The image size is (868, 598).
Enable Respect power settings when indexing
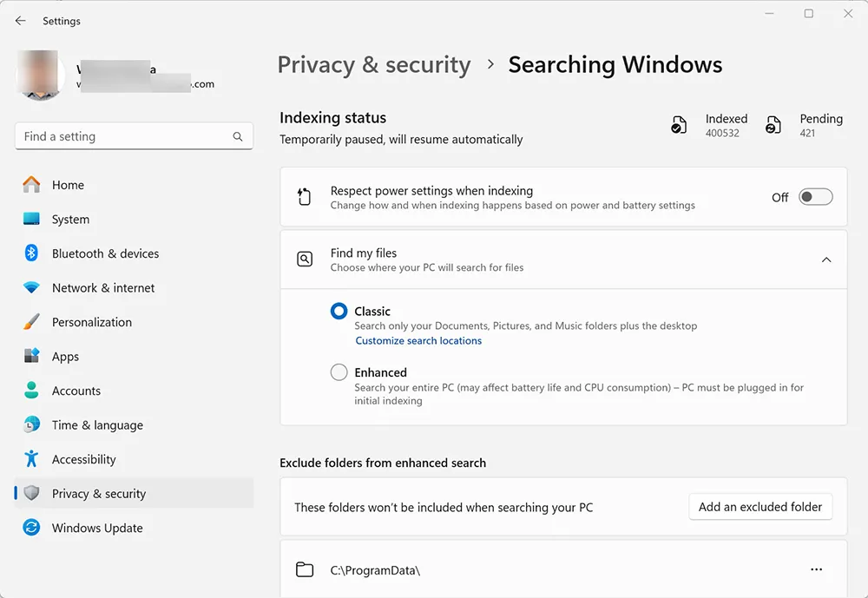pyautogui.click(x=814, y=197)
